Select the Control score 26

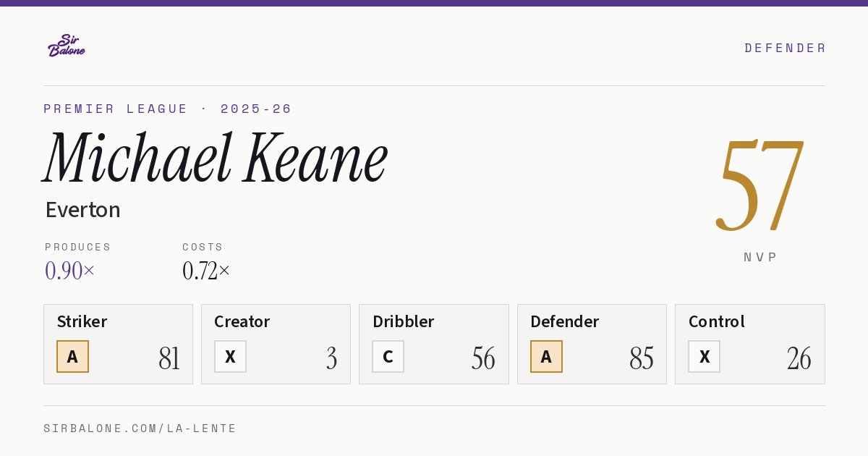(799, 358)
